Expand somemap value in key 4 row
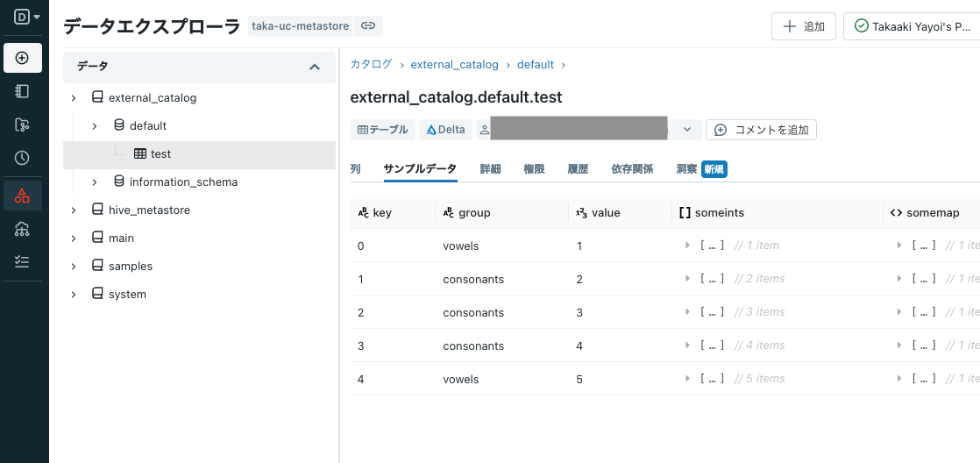This screenshot has width=980, height=463. [900, 379]
